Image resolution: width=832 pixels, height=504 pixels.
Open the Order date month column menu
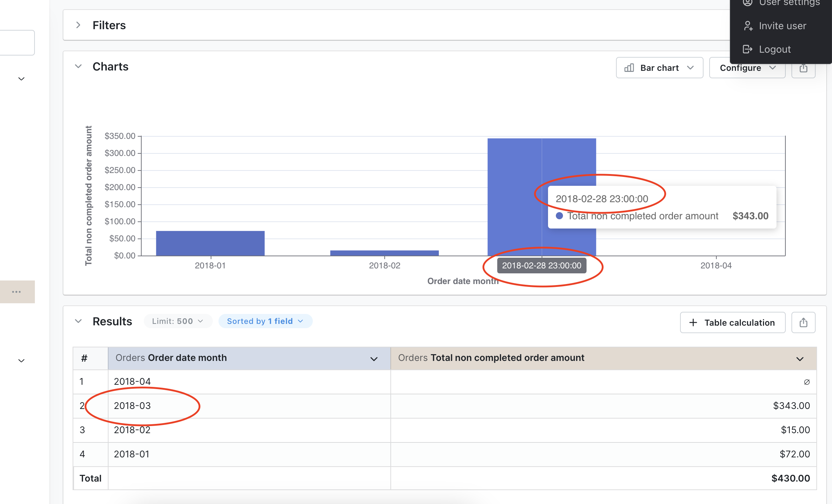374,358
